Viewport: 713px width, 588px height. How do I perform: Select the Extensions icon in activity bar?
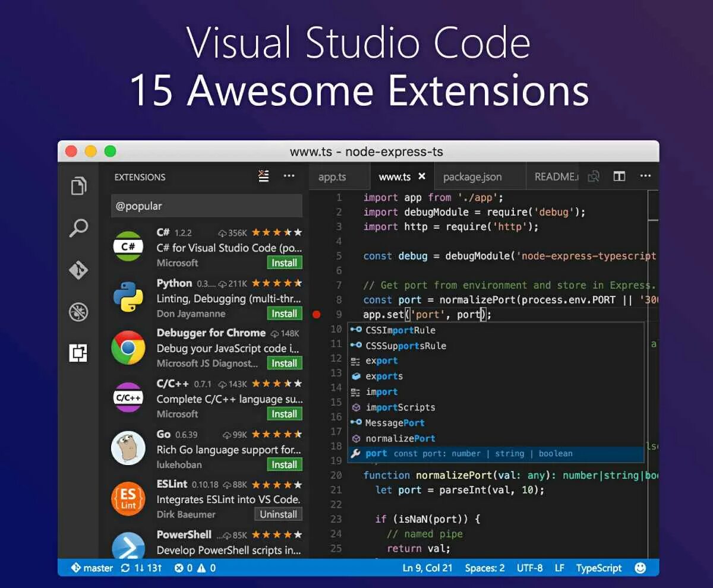79,353
